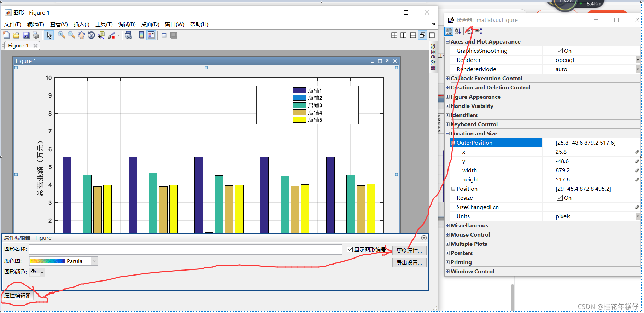
Task: Open the brush color dropdown arrow
Action: click(x=119, y=35)
